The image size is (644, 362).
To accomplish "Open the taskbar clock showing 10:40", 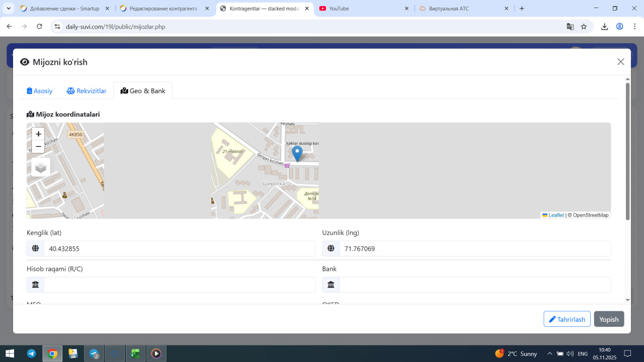I will (x=605, y=353).
